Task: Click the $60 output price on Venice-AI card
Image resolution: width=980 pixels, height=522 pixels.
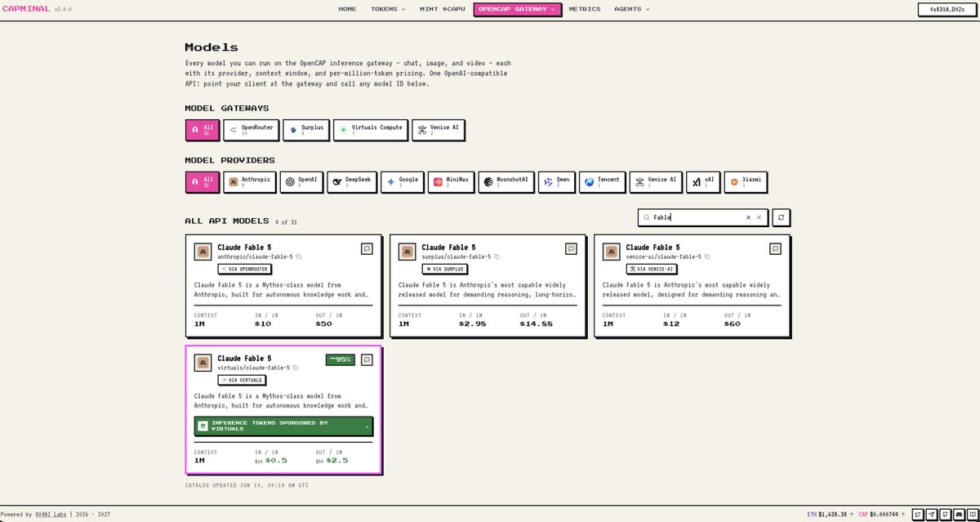Action: coord(733,323)
